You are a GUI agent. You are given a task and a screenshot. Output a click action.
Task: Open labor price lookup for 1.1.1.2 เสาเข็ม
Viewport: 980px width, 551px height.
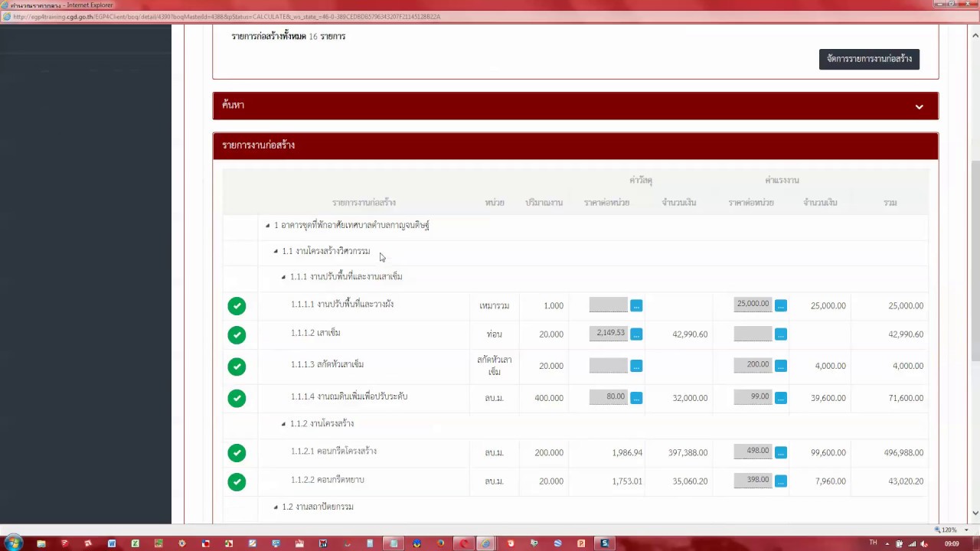pyautogui.click(x=780, y=334)
